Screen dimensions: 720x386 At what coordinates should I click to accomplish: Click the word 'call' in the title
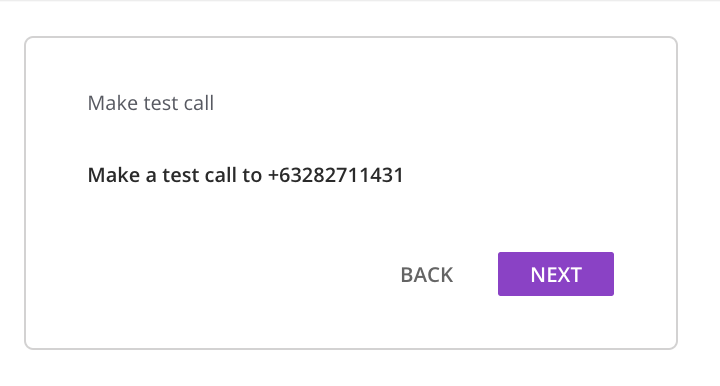[x=198, y=103]
